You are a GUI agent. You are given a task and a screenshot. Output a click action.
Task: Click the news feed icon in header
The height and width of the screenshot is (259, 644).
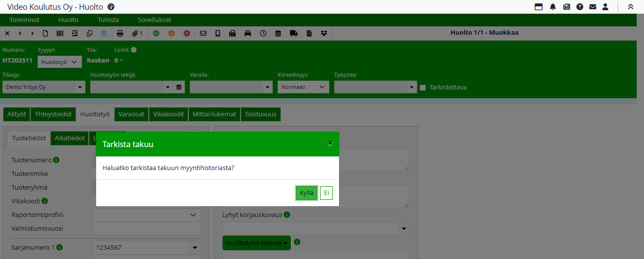coord(566,7)
